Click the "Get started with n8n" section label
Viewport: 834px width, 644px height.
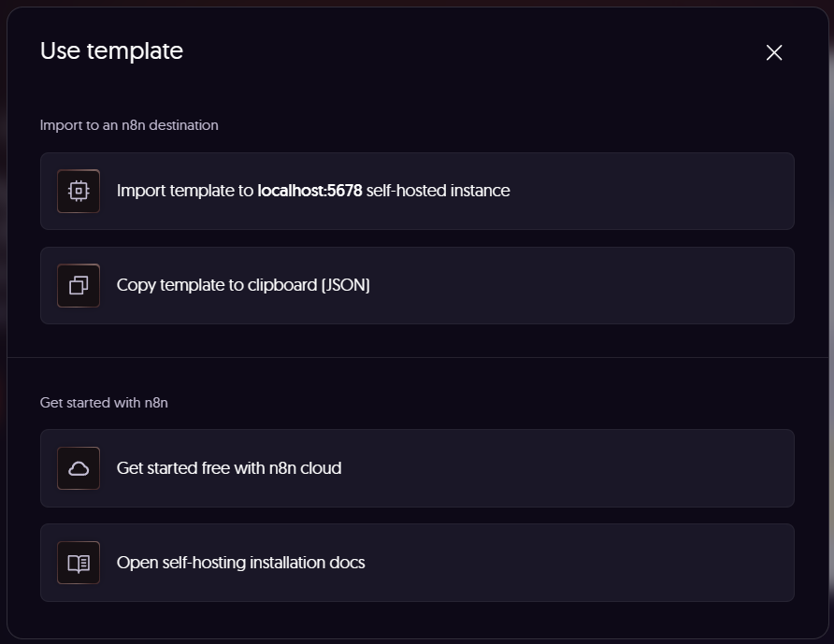[x=104, y=403]
